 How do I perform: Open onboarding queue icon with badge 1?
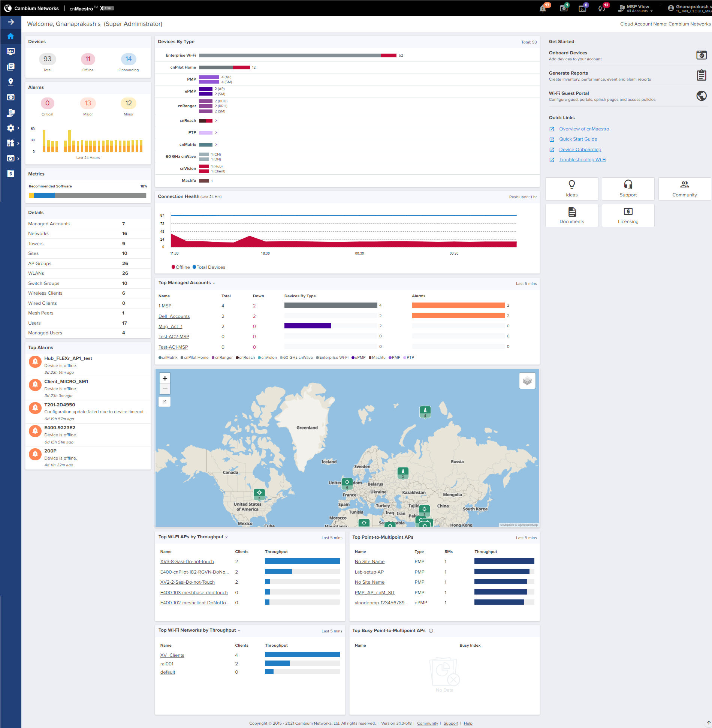[564, 8]
